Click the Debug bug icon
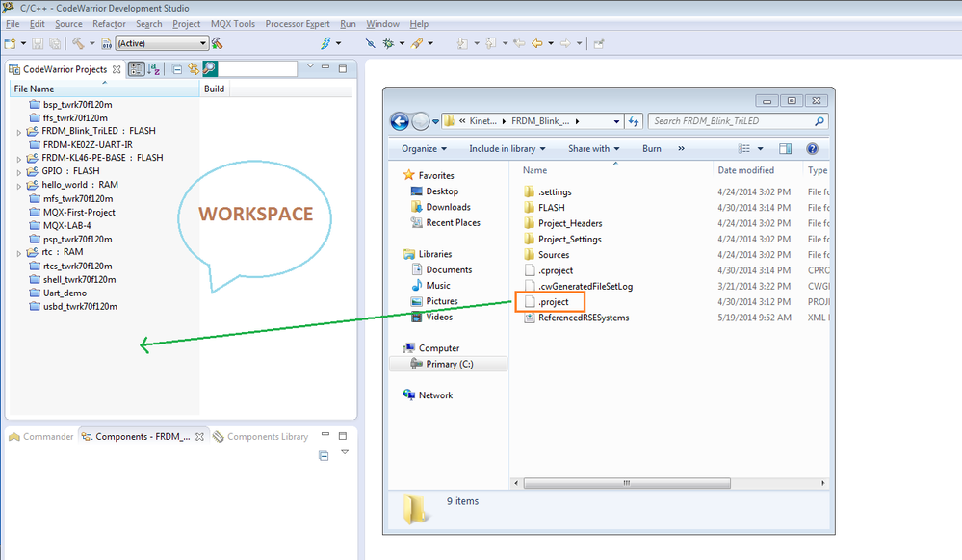The image size is (962, 560). (x=388, y=43)
